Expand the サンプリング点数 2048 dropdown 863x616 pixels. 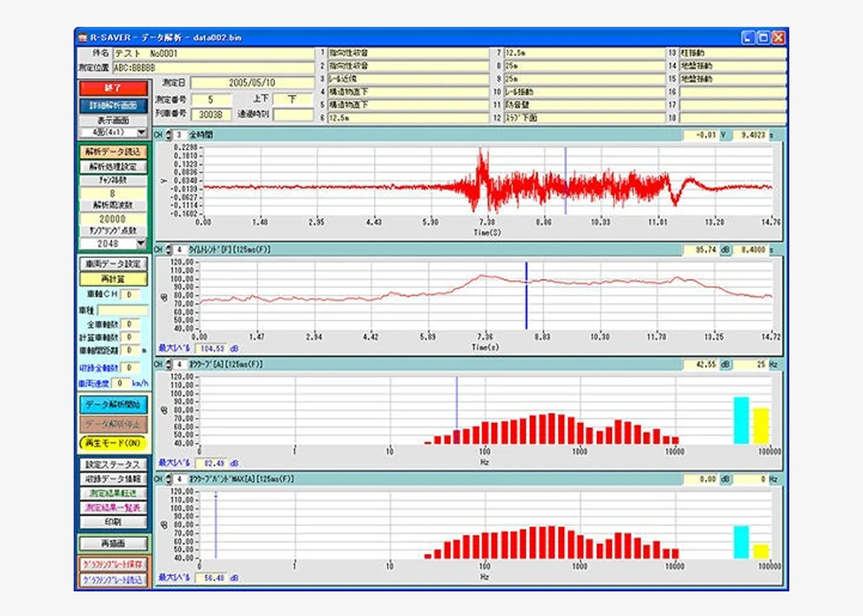[x=141, y=244]
